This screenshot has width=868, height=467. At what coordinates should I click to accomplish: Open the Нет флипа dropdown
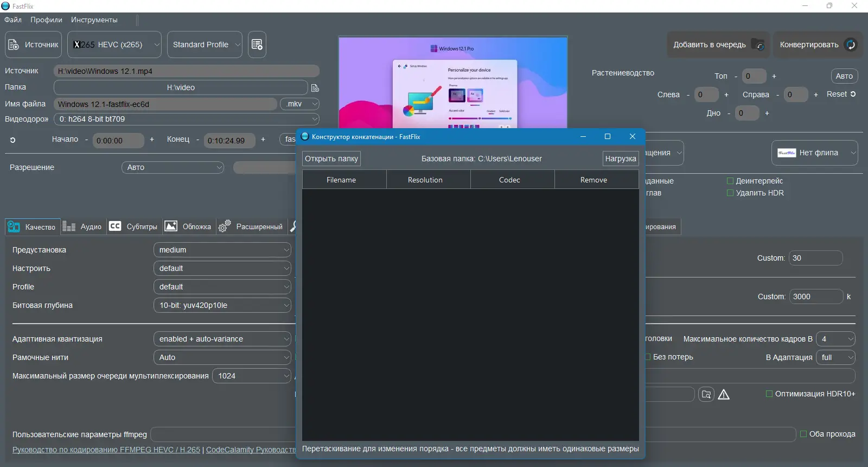(815, 153)
